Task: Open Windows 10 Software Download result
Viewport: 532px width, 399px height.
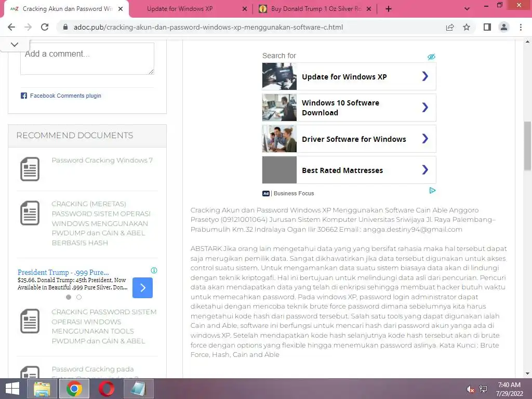Action: tap(340, 108)
